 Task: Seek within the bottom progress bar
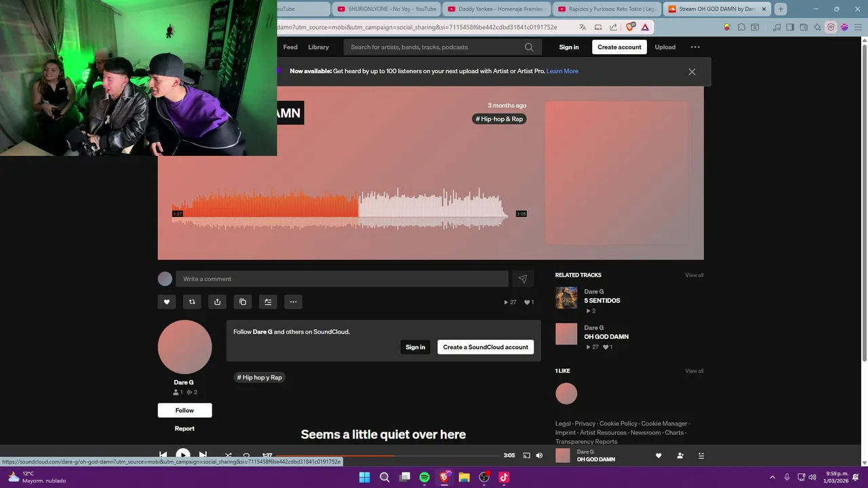(x=388, y=455)
